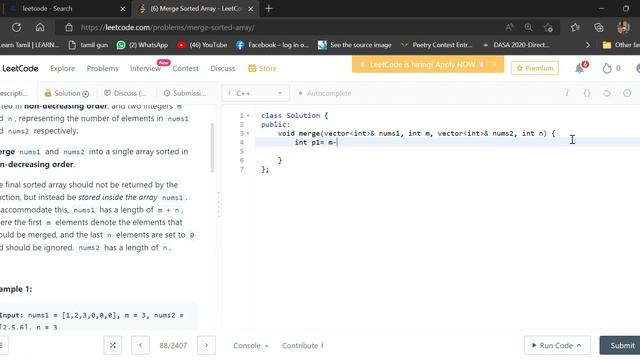This screenshot has height=360, width=640.
Task: Open the Facebook log in bookmark
Action: tap(272, 45)
